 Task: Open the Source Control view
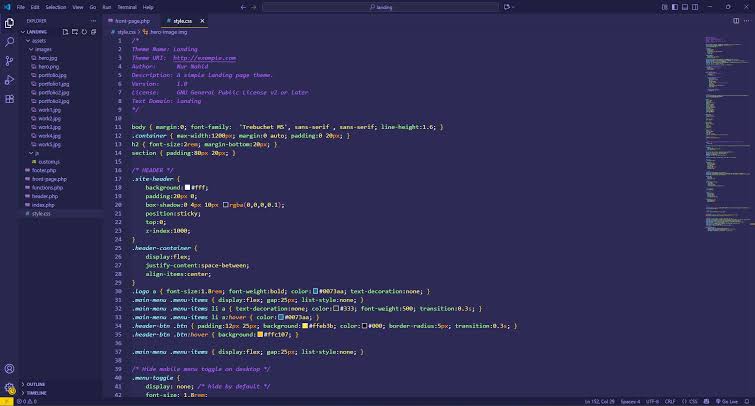[9, 61]
